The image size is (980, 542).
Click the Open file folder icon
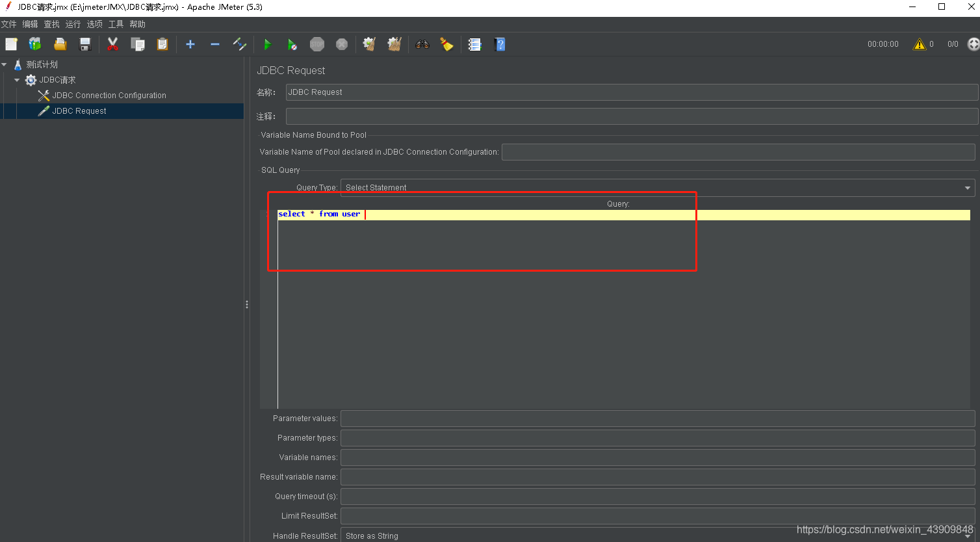coord(60,44)
